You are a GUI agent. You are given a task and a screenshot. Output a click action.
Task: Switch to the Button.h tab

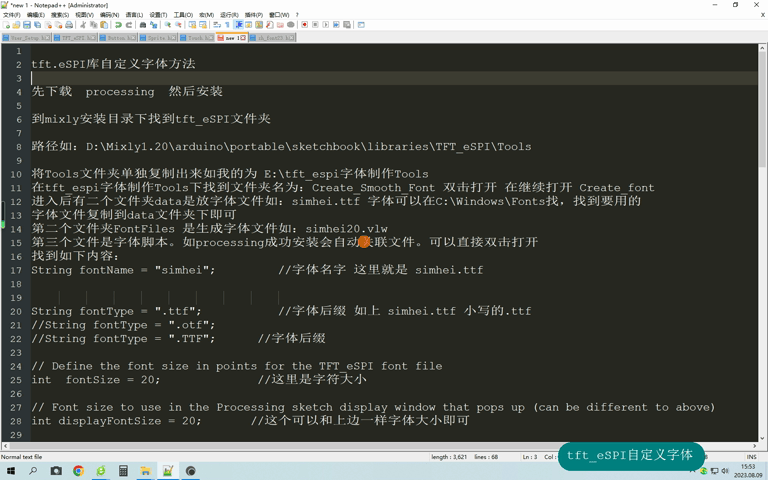tap(118, 38)
